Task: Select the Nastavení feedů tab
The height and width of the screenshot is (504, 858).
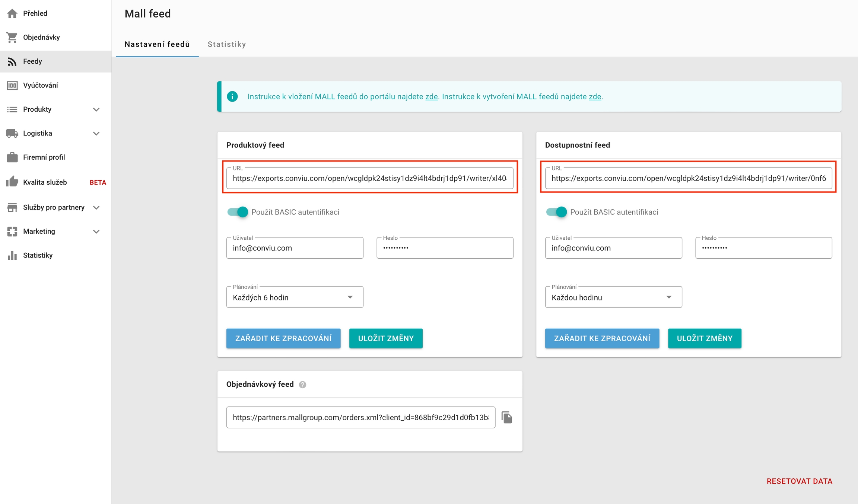Action: [x=157, y=44]
